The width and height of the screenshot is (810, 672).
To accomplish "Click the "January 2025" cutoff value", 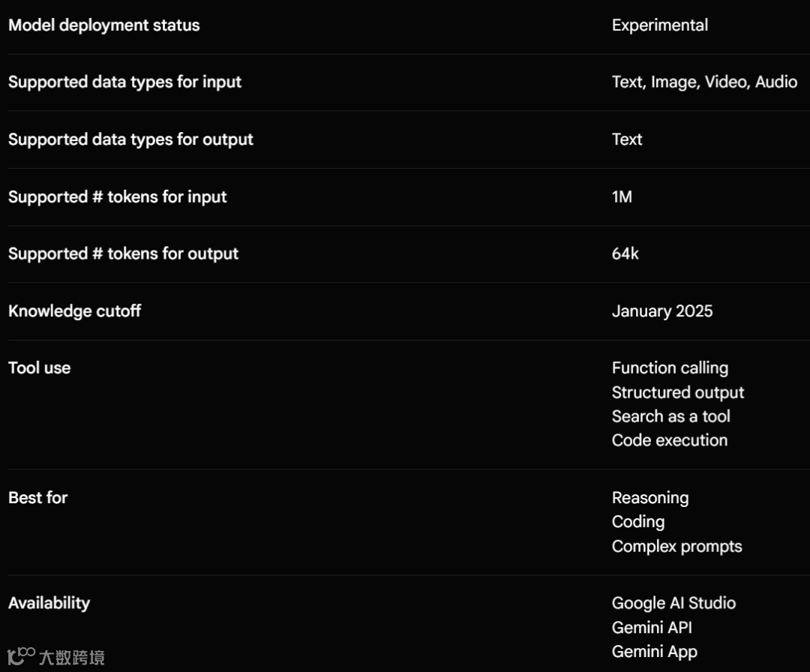I will [x=661, y=310].
